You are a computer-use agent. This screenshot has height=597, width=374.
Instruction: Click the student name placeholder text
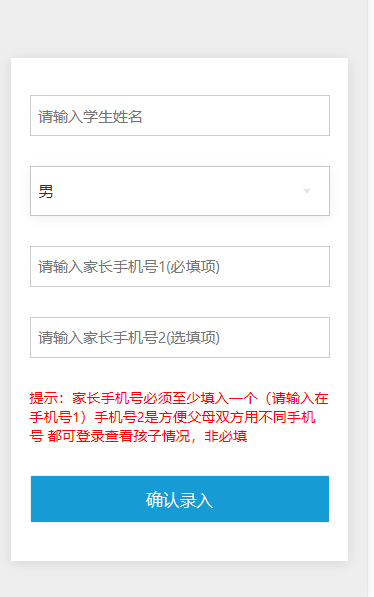[x=90, y=116]
